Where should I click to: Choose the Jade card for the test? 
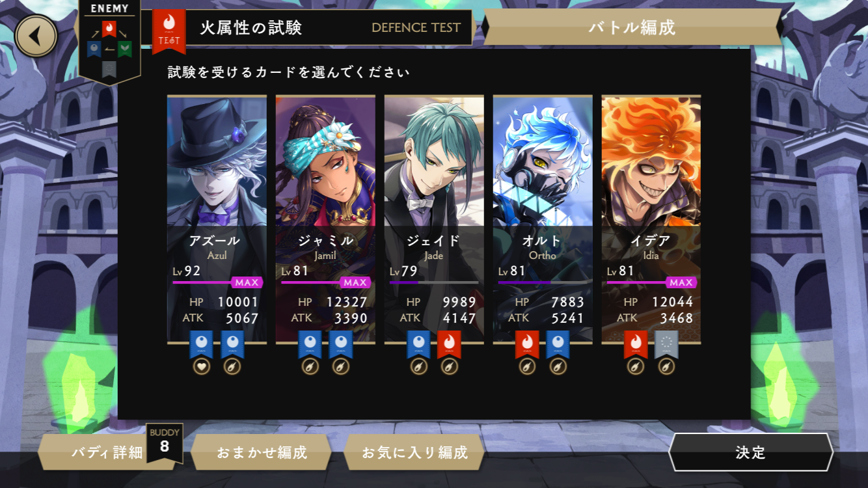pos(434,219)
